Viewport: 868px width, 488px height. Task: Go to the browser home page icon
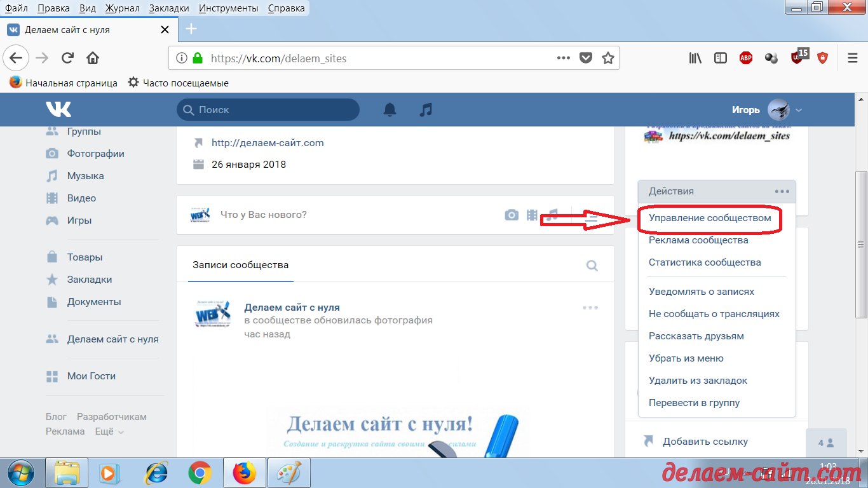(x=93, y=58)
